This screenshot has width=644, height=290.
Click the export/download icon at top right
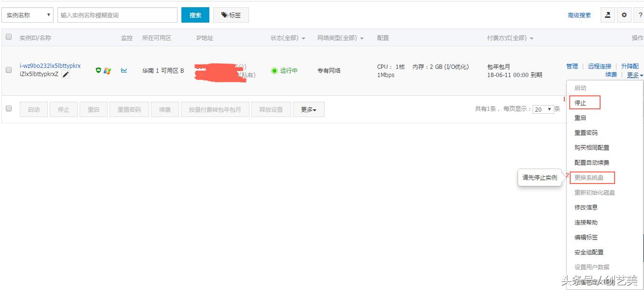point(607,14)
